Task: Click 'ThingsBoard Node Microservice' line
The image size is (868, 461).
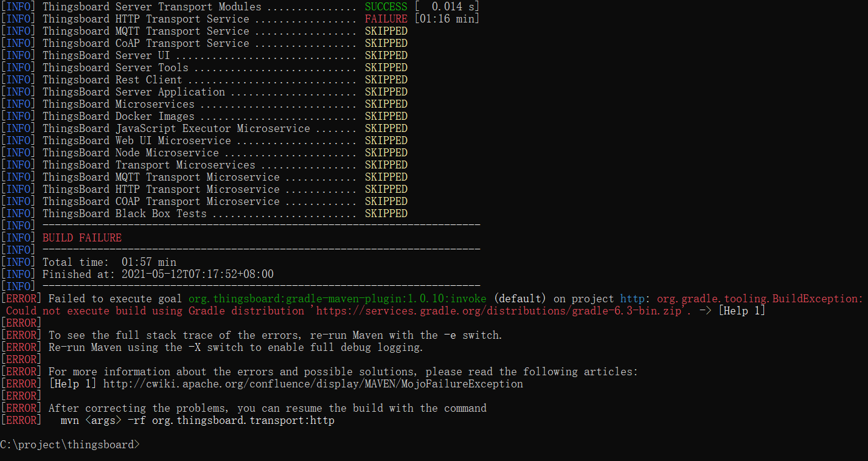Action: 131,153
